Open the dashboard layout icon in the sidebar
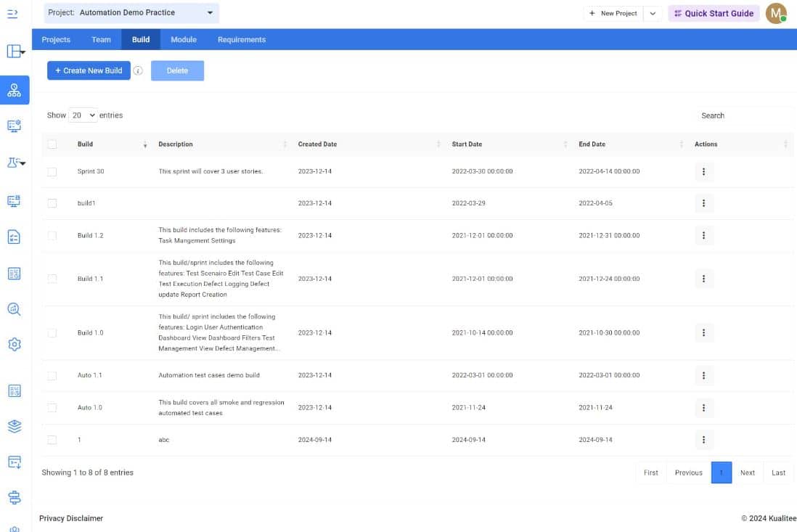 (15, 52)
